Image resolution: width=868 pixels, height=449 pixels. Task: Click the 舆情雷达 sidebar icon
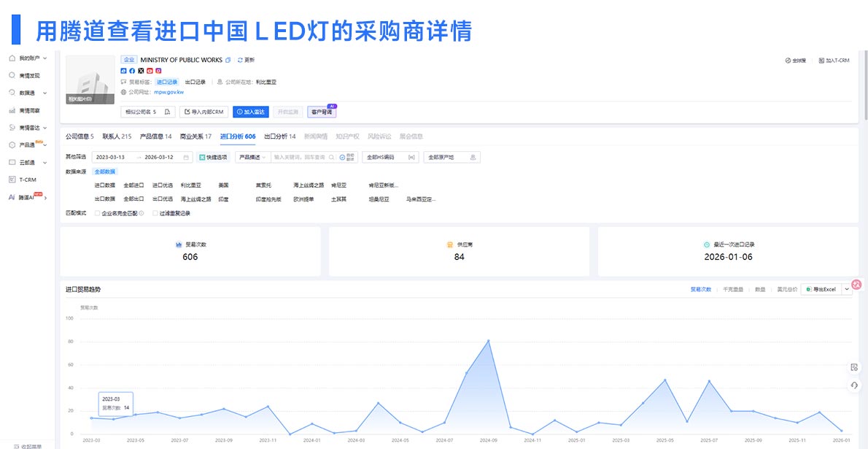[28, 127]
